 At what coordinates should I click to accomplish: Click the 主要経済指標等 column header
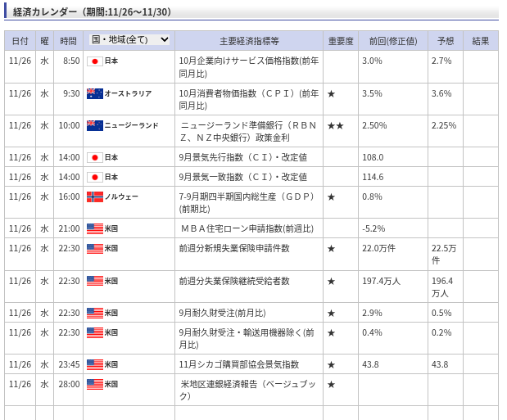249,41
